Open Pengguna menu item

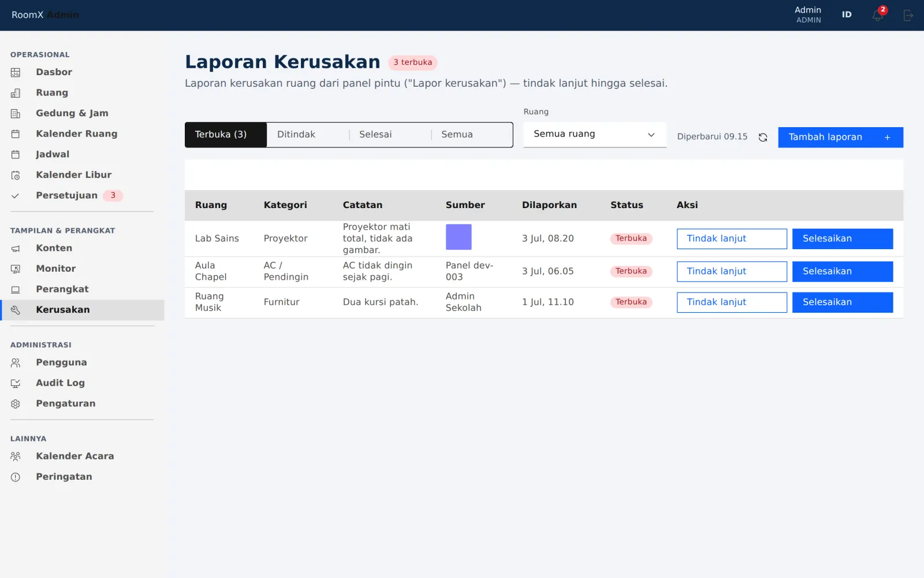tap(82, 363)
